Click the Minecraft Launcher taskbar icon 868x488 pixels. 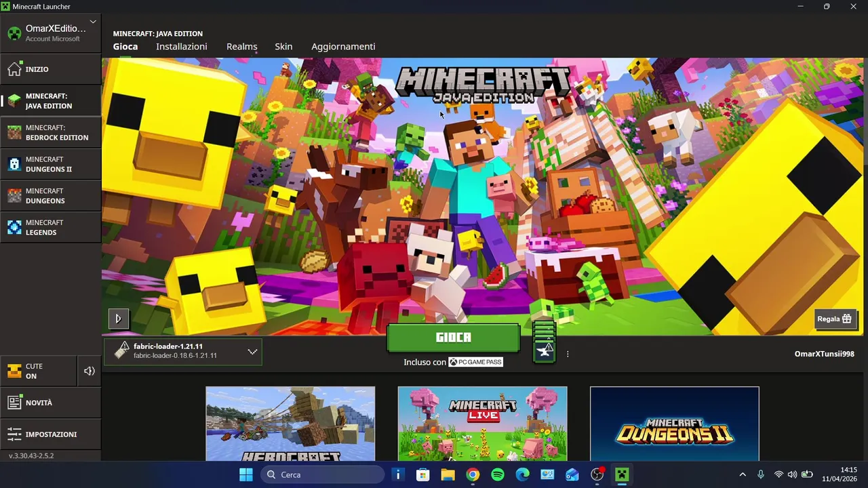point(622,474)
